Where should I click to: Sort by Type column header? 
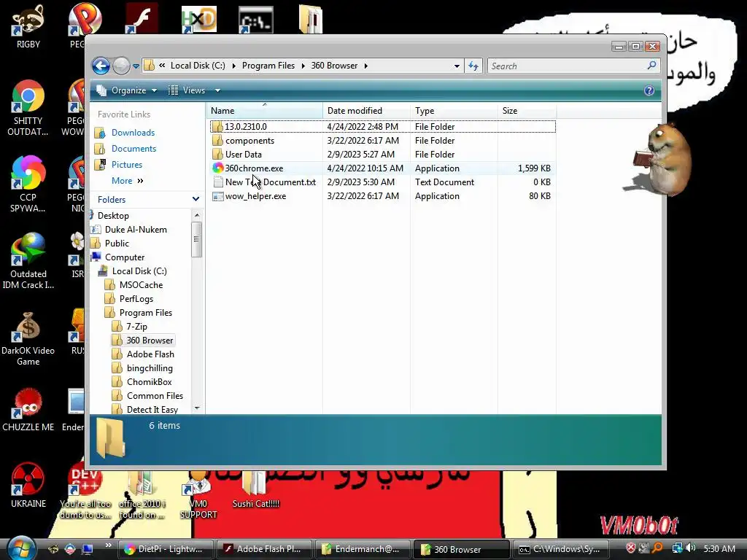[x=454, y=111]
